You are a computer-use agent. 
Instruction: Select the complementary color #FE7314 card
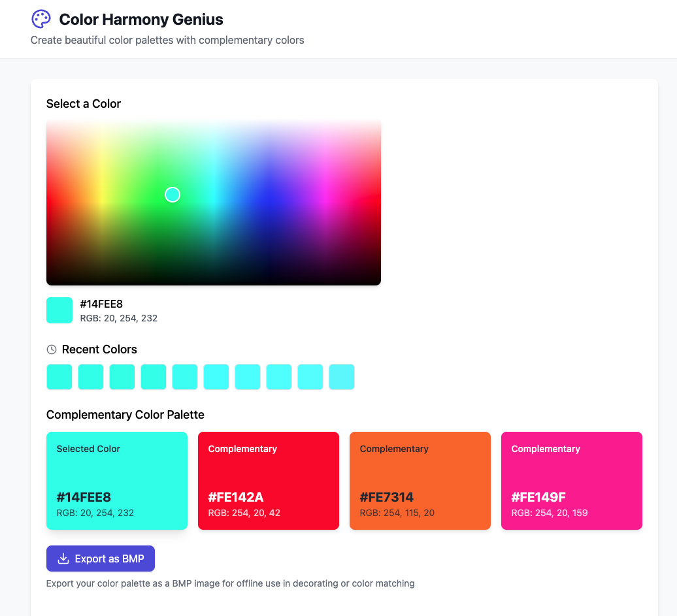pyautogui.click(x=420, y=480)
